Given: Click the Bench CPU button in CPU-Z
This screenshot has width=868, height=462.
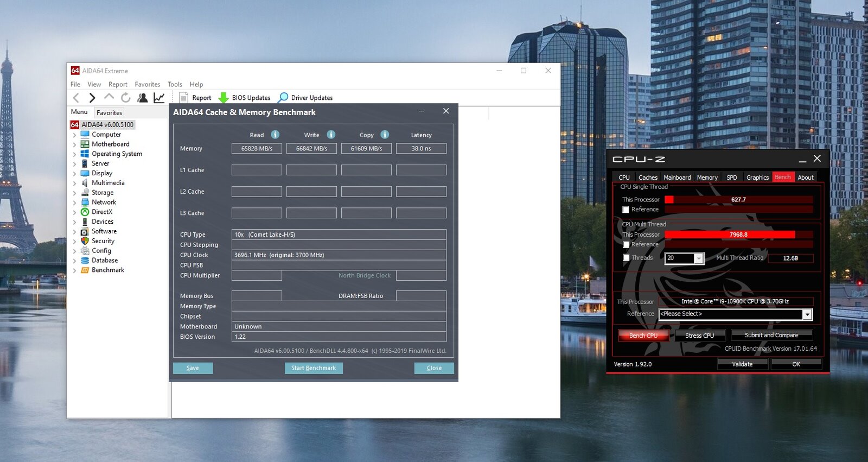Looking at the screenshot, I should pyautogui.click(x=643, y=336).
